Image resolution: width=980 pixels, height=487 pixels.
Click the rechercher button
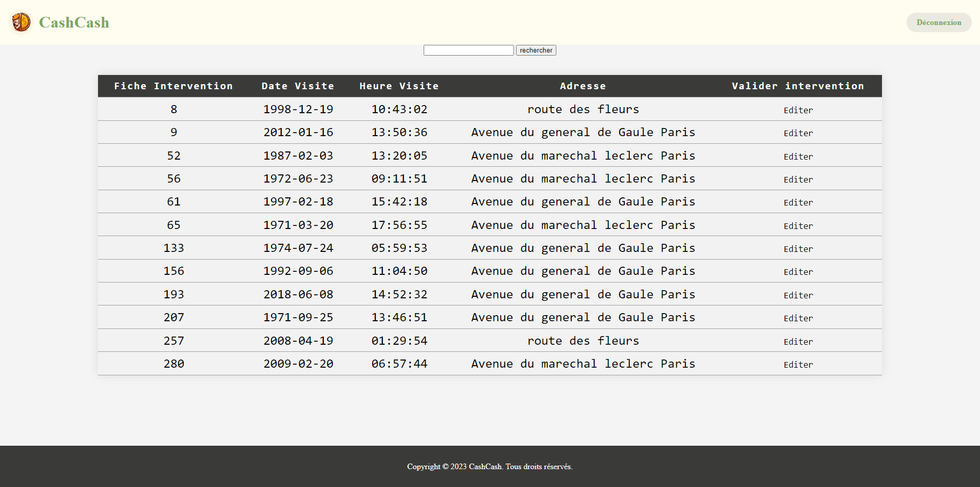click(535, 50)
